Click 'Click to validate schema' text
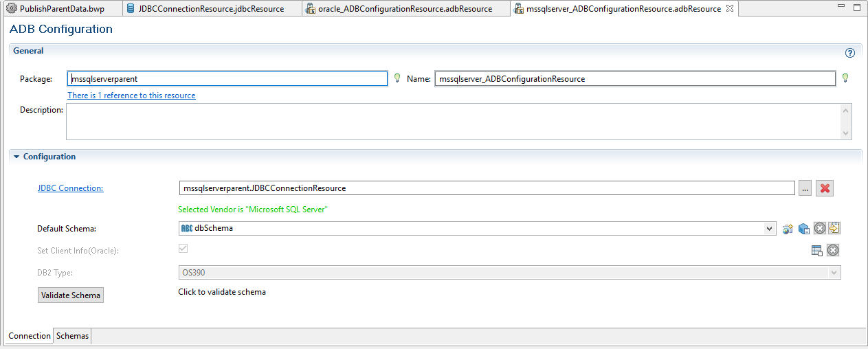 (222, 292)
